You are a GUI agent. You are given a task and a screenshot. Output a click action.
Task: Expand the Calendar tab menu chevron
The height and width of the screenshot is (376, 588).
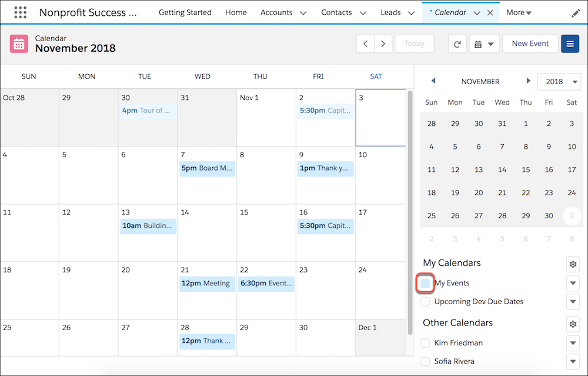coord(477,13)
